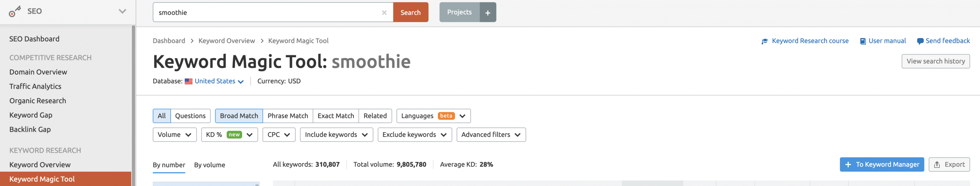Click the US flag icon
Viewport: 980px width, 186px height.
[188, 81]
